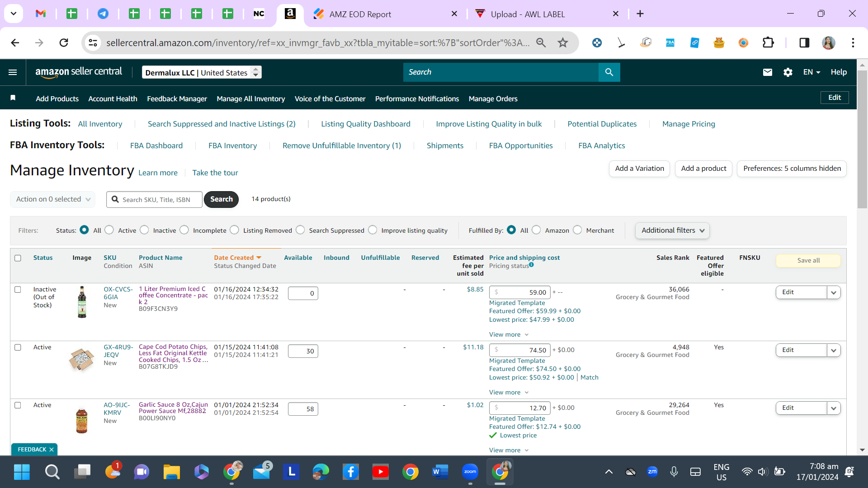This screenshot has height=488, width=868.
Task: Open Edit dropdown arrow for Cape Cod row
Action: [x=834, y=350]
